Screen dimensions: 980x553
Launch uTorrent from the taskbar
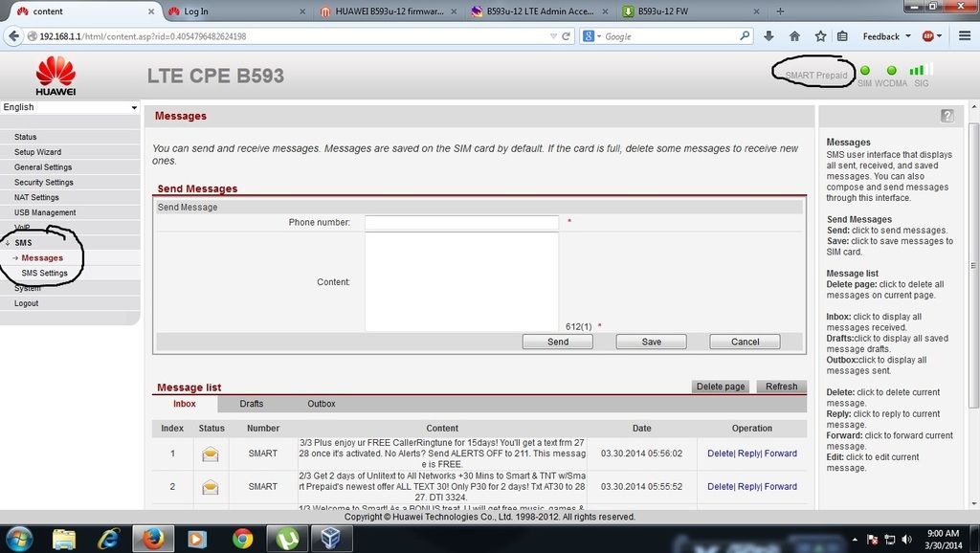tap(284, 538)
